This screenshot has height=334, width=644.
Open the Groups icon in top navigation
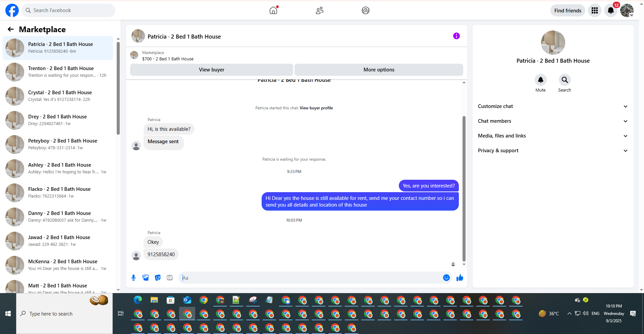[366, 10]
